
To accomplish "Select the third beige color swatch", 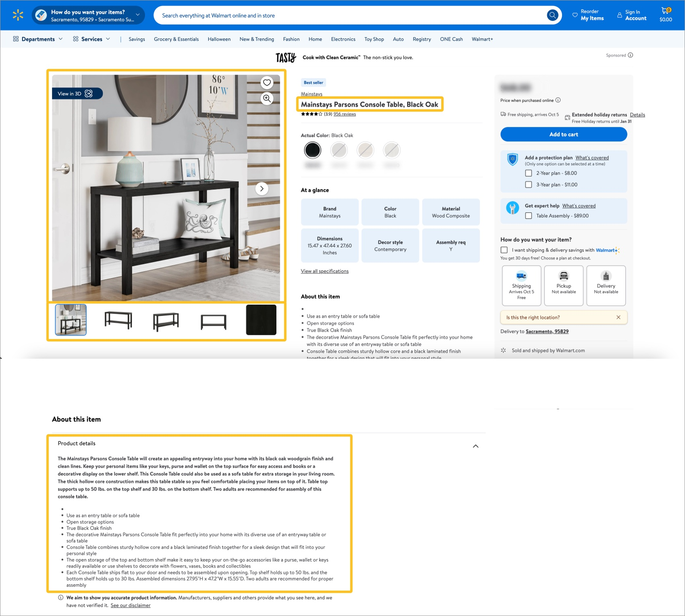I will pyautogui.click(x=365, y=150).
